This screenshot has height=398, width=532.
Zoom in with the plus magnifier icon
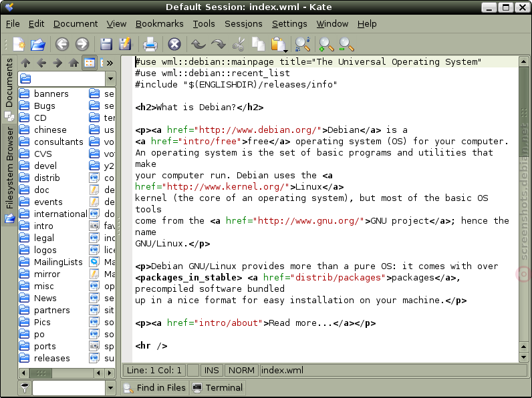[326, 45]
